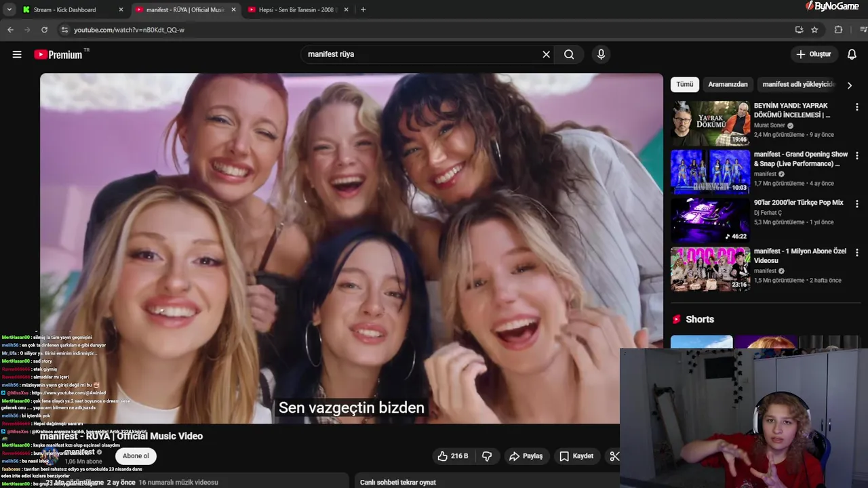Subscribe using Abone ol button
868x488 pixels.
click(x=136, y=456)
